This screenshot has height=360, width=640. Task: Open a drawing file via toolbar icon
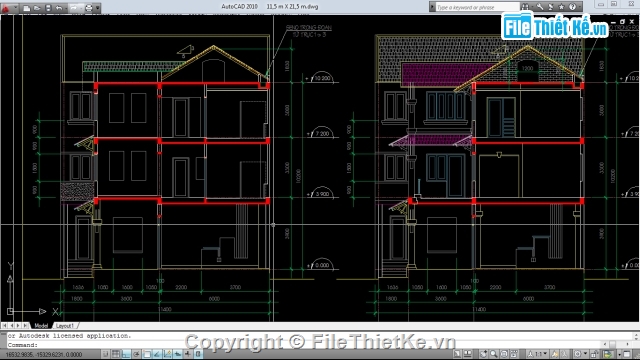[37, 8]
